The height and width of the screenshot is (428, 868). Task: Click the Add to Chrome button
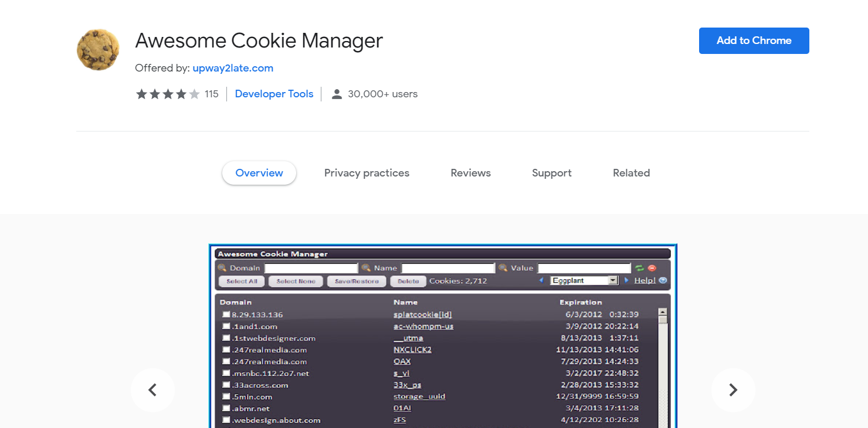click(754, 40)
